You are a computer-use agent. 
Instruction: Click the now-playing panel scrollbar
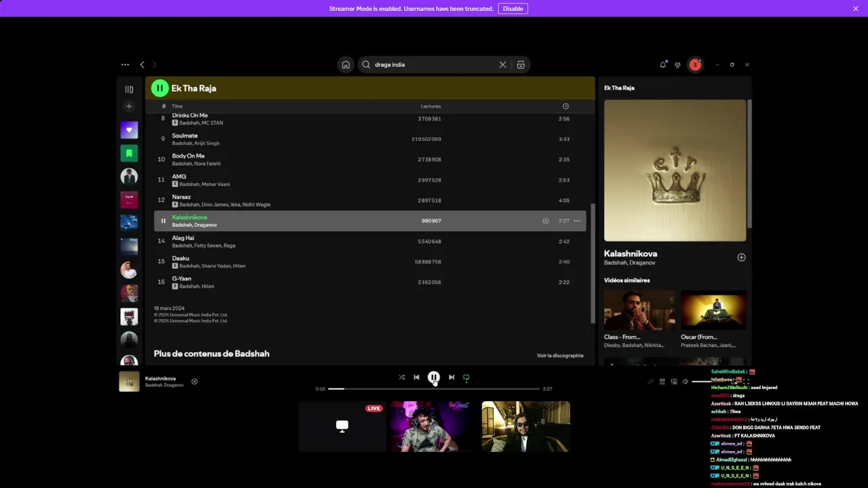coord(749,164)
